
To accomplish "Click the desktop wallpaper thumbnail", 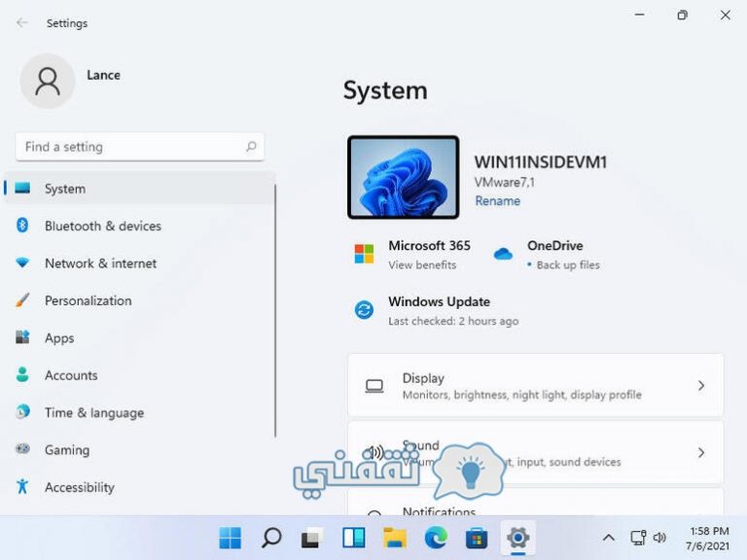I will pos(404,177).
